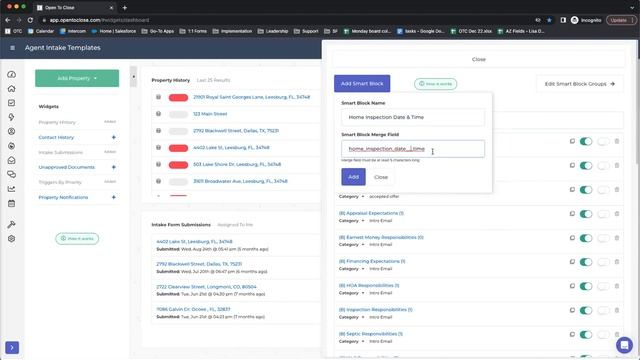Open the Intercom bookmark
This screenshot has width=640, height=360.
(x=73, y=31)
